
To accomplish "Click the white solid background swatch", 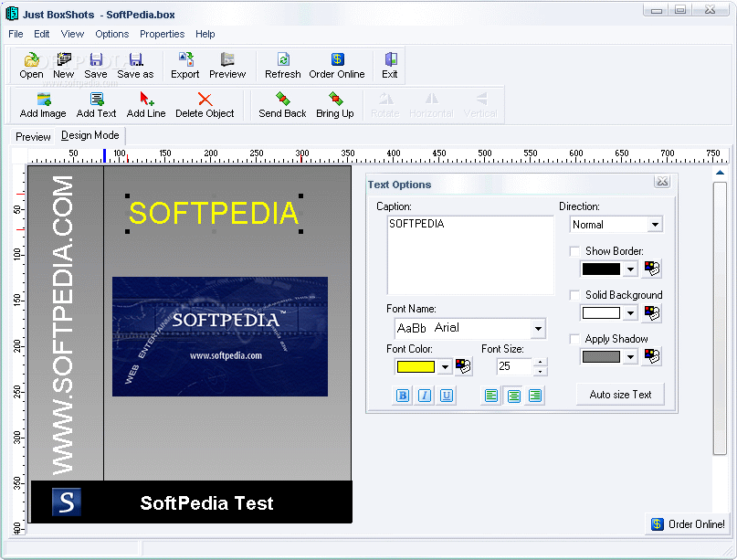I will tap(601, 313).
